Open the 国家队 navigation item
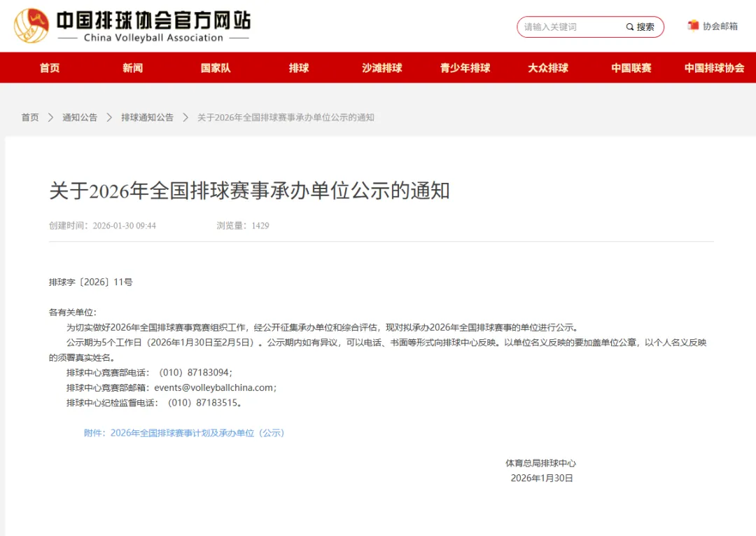The width and height of the screenshot is (756, 536). pyautogui.click(x=216, y=68)
